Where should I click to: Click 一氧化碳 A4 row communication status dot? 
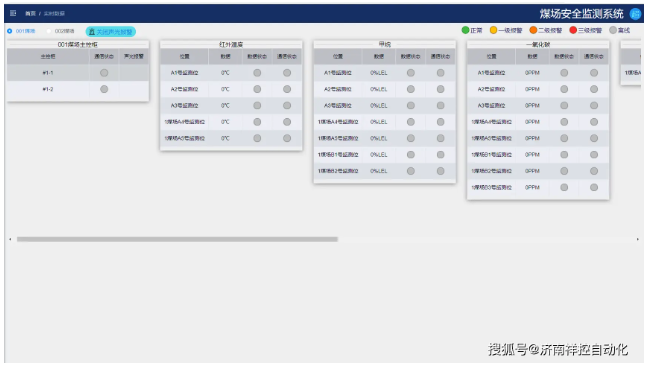594,122
